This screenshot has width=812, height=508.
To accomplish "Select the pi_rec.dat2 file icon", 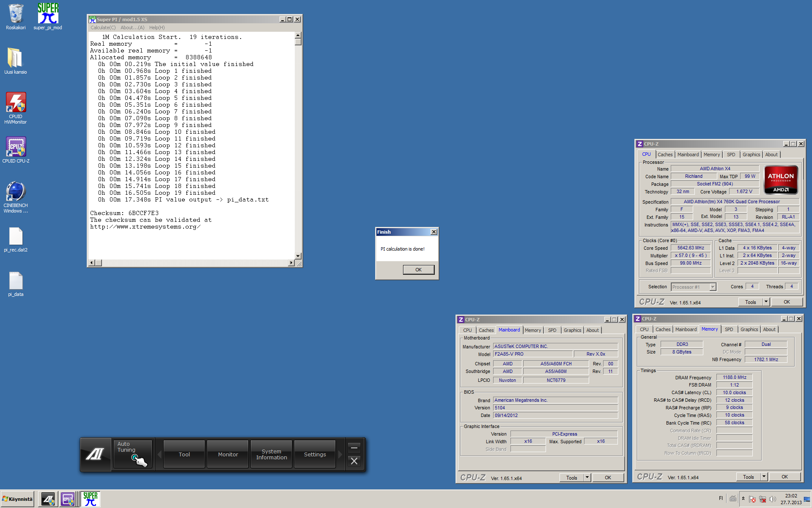I will (16, 240).
